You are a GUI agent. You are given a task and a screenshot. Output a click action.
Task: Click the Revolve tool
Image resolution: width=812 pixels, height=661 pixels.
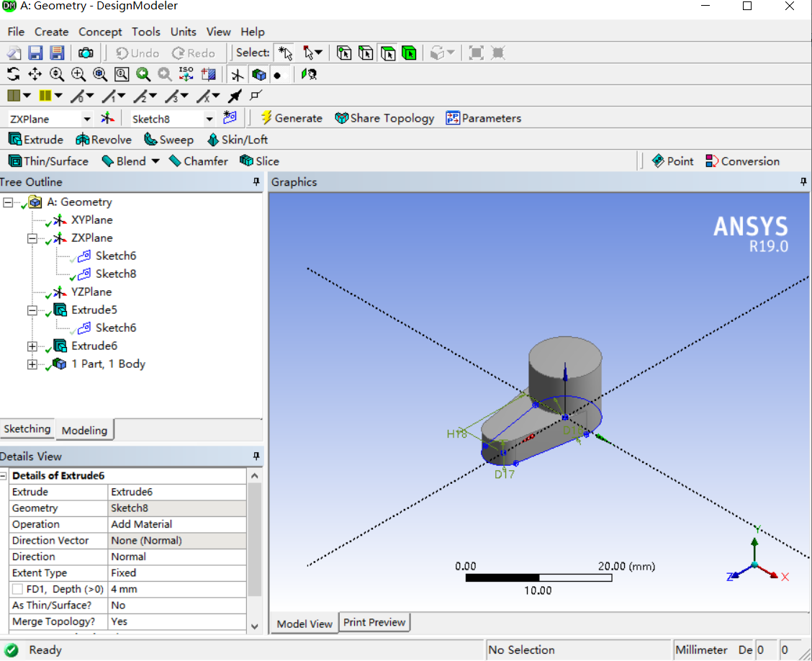click(x=104, y=140)
